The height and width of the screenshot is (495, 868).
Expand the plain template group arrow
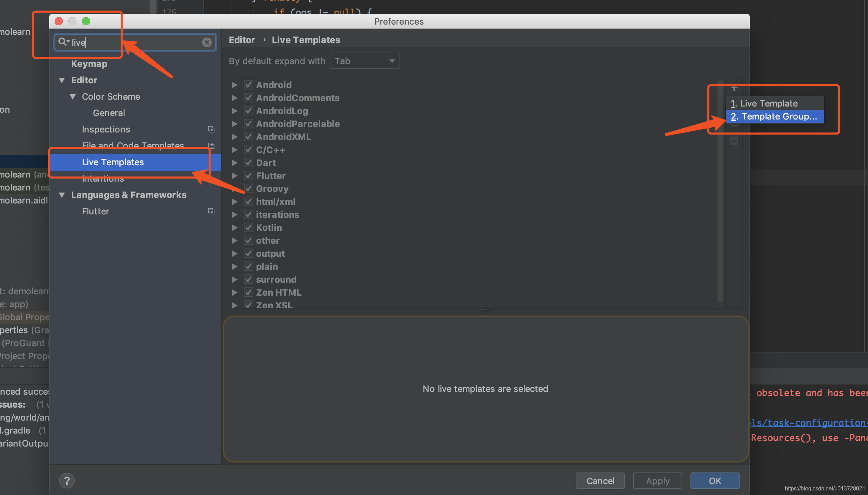235,266
